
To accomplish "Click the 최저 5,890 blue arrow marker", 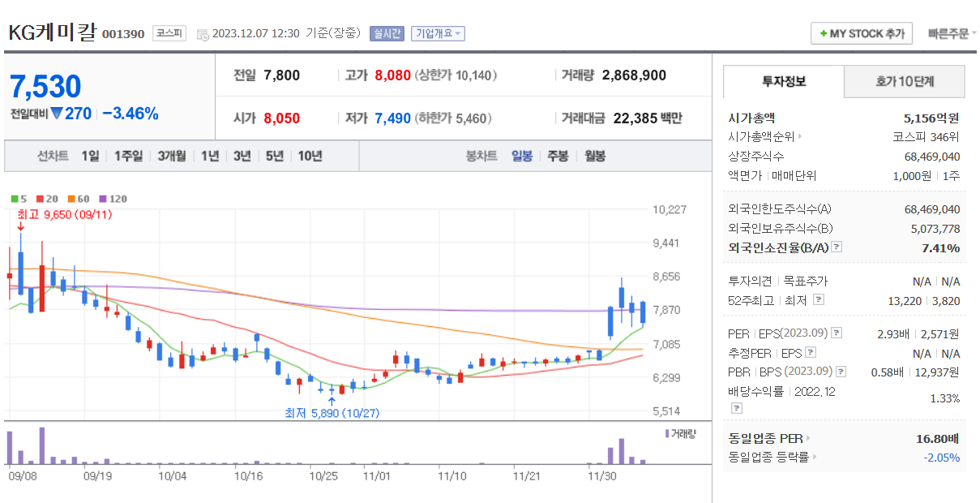I will pyautogui.click(x=332, y=401).
